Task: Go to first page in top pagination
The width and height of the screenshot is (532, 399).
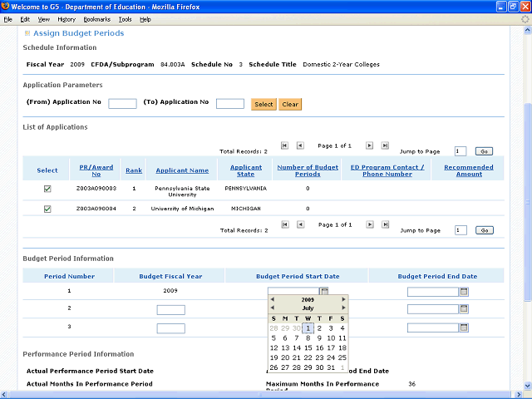Action: coord(284,145)
